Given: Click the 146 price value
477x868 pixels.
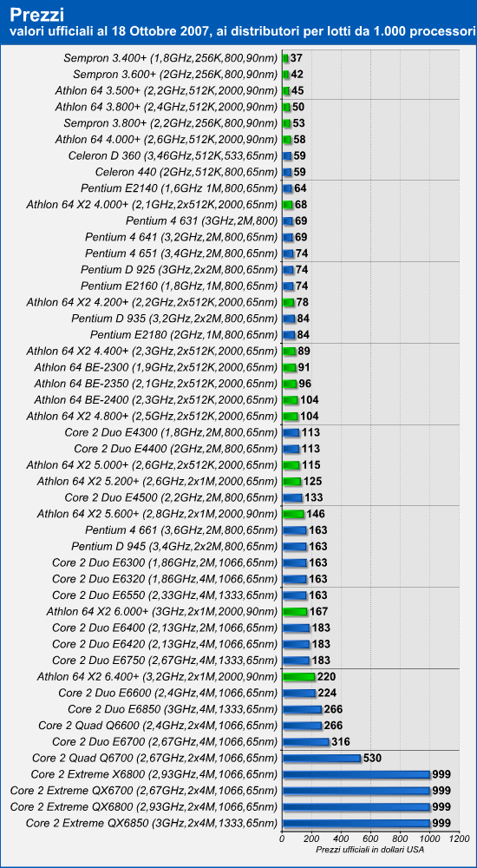Looking at the screenshot, I should coord(316,514).
